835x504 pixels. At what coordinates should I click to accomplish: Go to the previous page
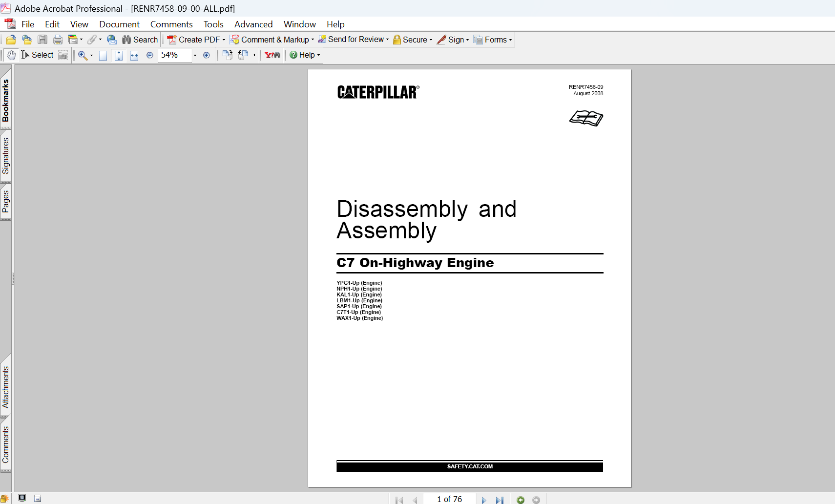pos(415,500)
